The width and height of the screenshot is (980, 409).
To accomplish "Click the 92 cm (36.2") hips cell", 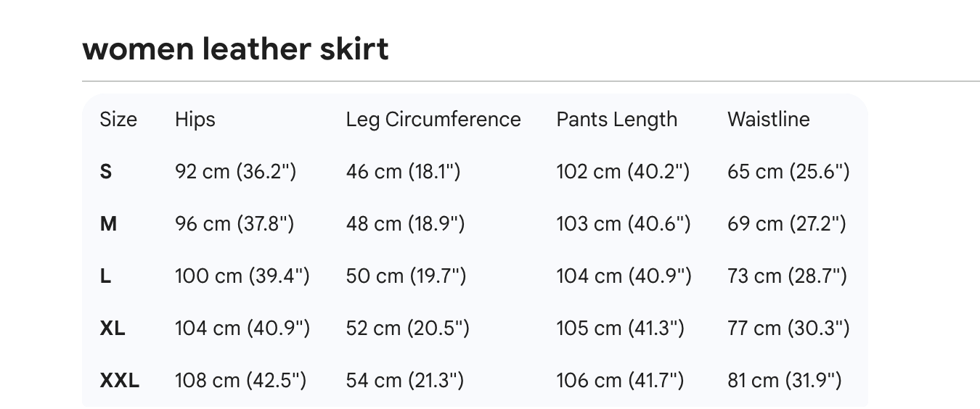I will click(235, 172).
